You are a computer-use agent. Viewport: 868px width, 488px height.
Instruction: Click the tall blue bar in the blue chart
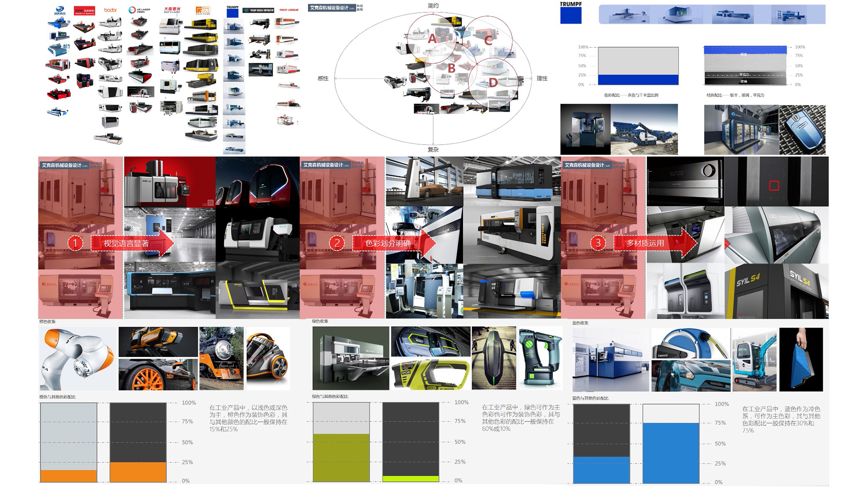pyautogui.click(x=670, y=453)
